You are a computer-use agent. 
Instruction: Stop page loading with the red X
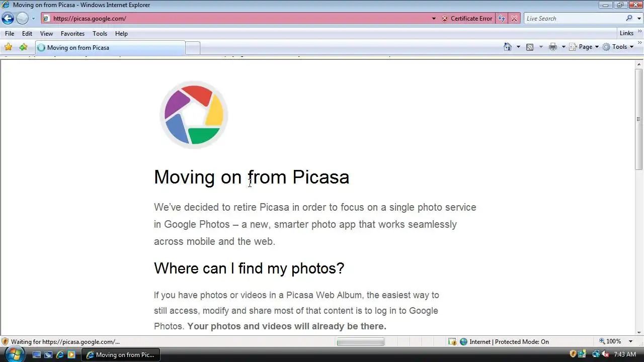click(x=514, y=19)
